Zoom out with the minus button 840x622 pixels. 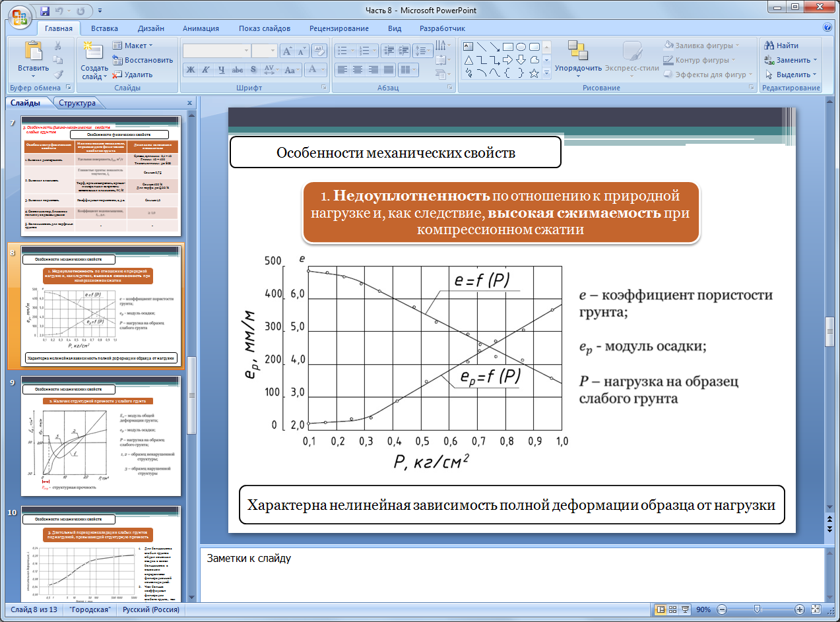click(x=722, y=609)
